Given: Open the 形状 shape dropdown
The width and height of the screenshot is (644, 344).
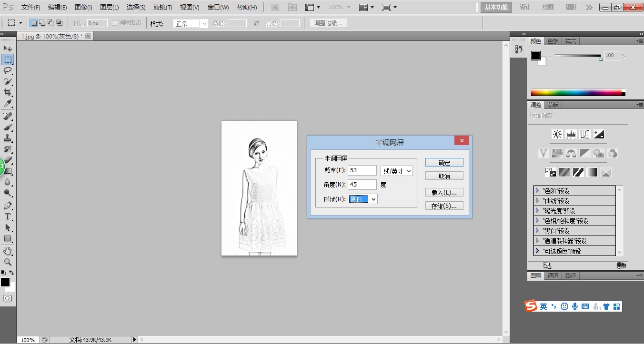Looking at the screenshot, I should [x=363, y=199].
